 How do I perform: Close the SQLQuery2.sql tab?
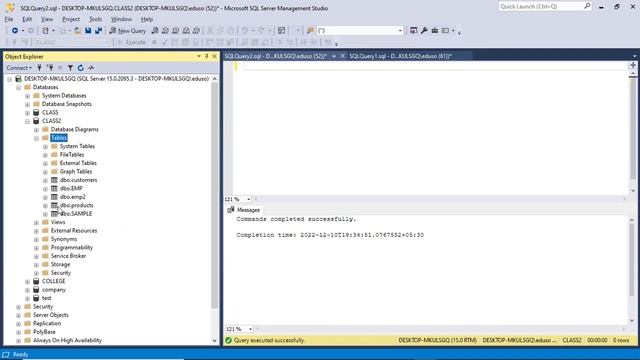(x=342, y=56)
